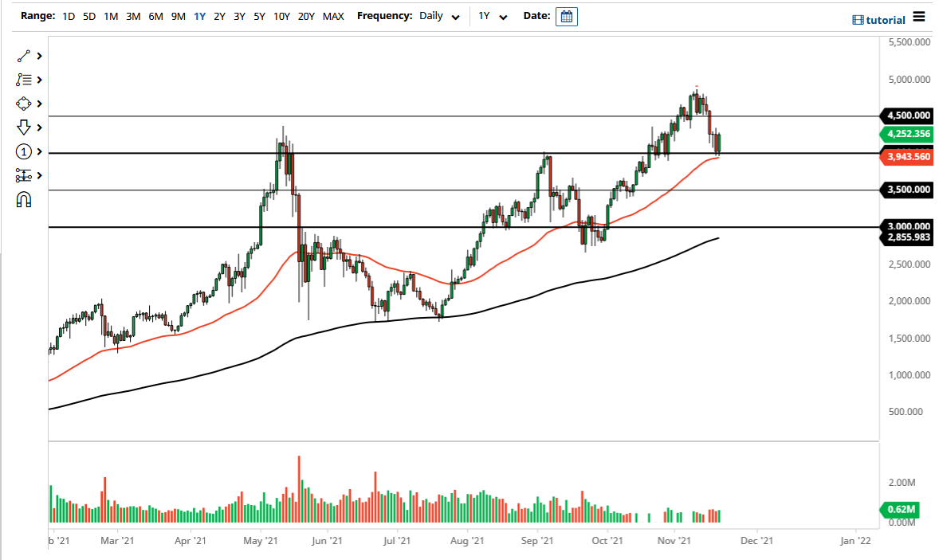The height and width of the screenshot is (560, 939).
Task: Open the date picker calendar
Action: click(567, 17)
